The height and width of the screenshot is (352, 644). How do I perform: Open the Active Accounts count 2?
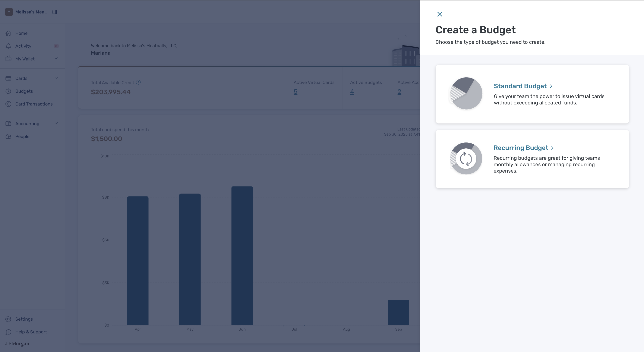399,92
